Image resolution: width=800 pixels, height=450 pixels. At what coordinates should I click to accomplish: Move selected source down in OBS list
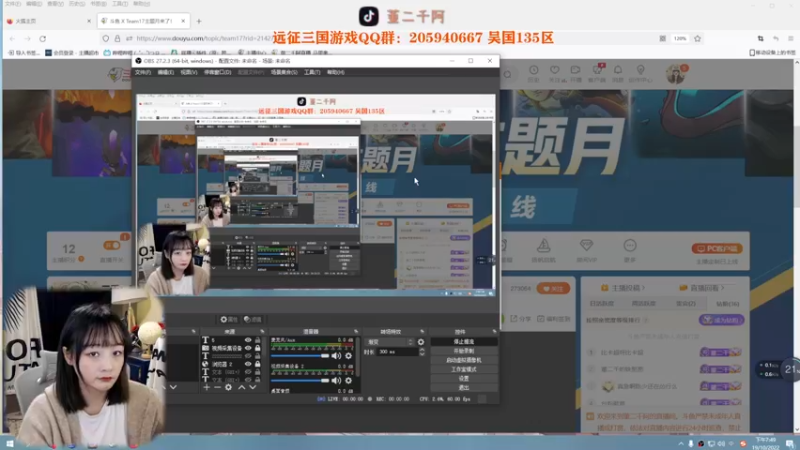coord(252,387)
